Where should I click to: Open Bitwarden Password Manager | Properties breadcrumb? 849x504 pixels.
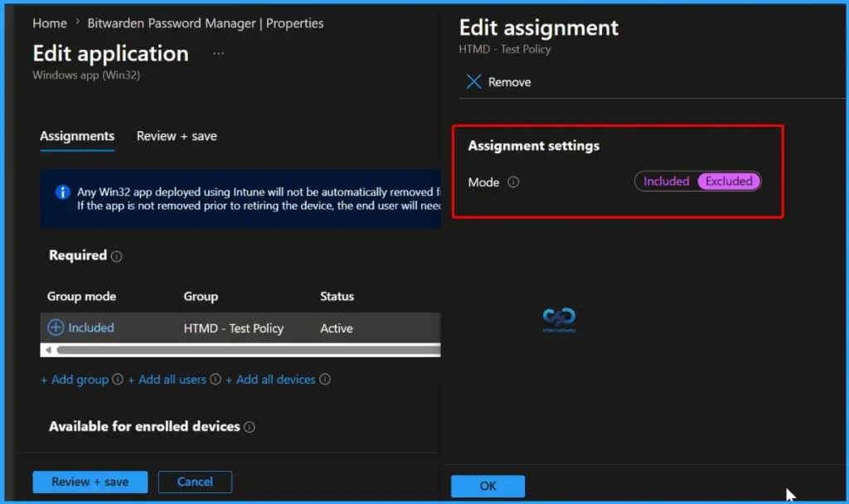click(206, 23)
